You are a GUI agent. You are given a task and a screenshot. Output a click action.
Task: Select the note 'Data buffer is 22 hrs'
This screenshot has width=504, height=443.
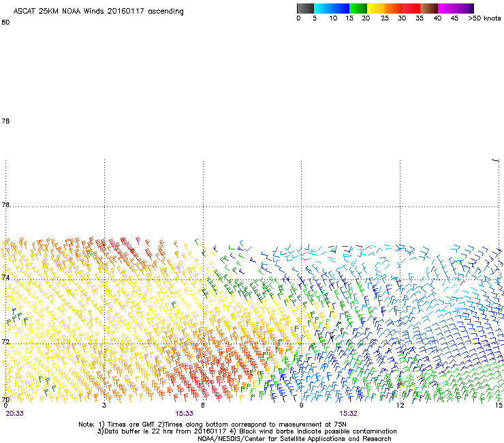click(139, 431)
